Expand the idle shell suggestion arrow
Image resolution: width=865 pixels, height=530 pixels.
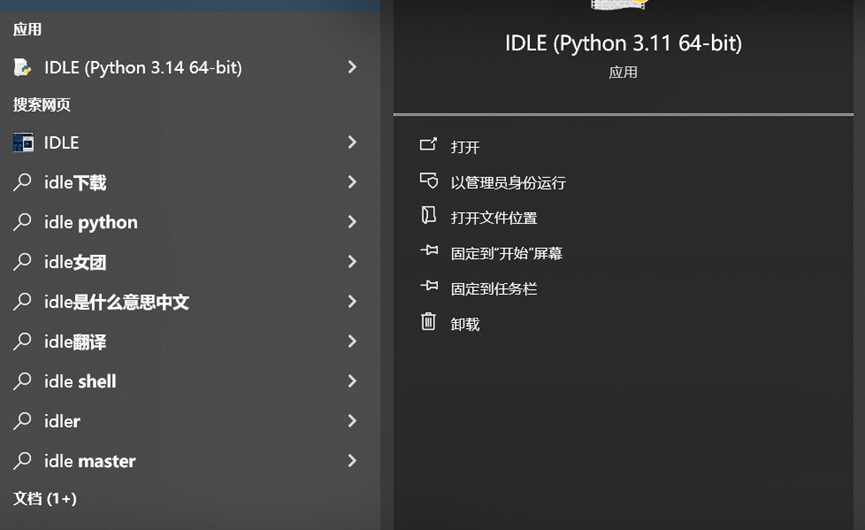click(x=352, y=381)
